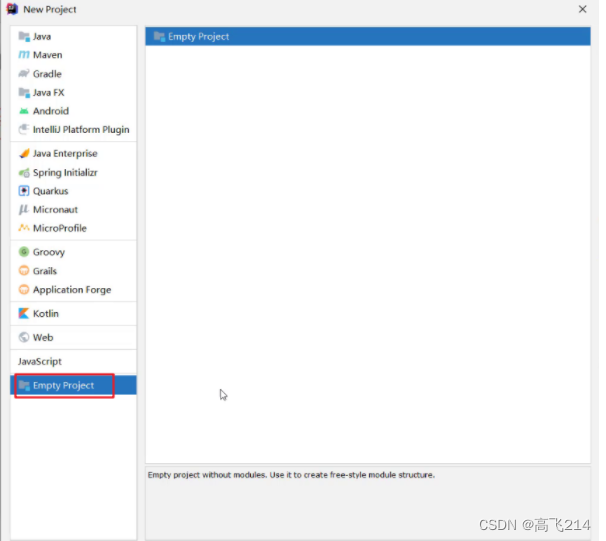
Task: Select the green Groovy icon
Action: click(x=24, y=252)
